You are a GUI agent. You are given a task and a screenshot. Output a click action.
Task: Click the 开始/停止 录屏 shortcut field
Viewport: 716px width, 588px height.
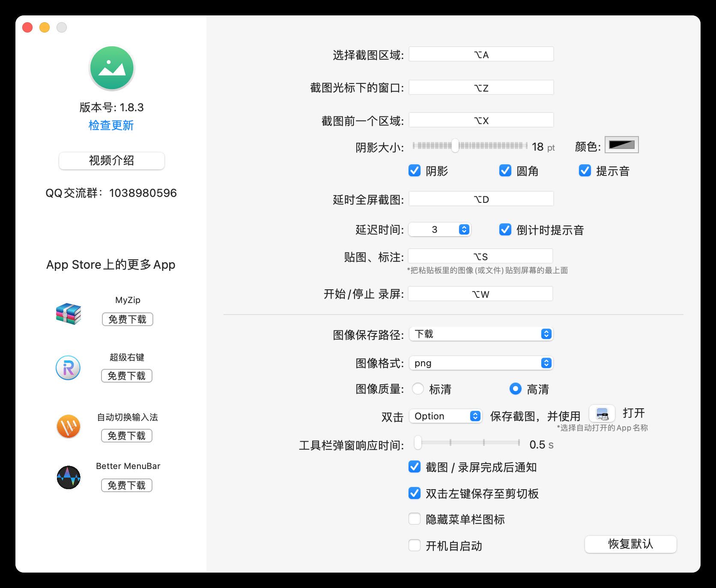click(480, 294)
